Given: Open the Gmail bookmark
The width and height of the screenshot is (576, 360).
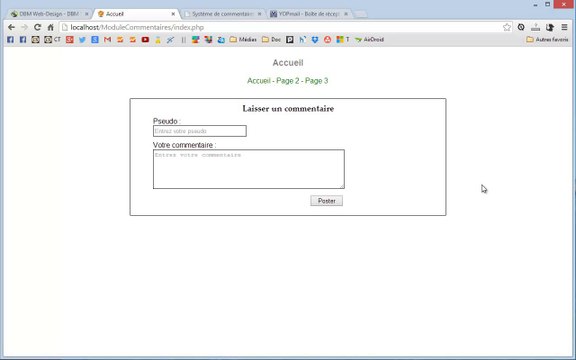Looking at the screenshot, I should pyautogui.click(x=107, y=39).
